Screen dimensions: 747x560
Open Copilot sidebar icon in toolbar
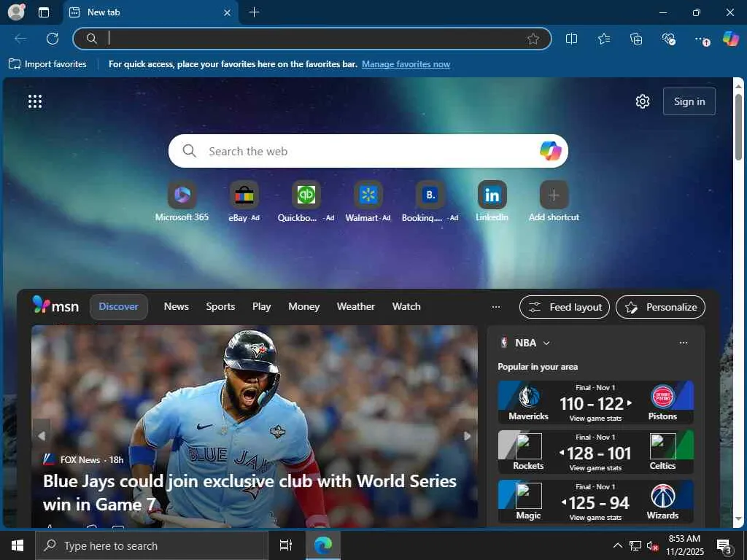coord(730,39)
